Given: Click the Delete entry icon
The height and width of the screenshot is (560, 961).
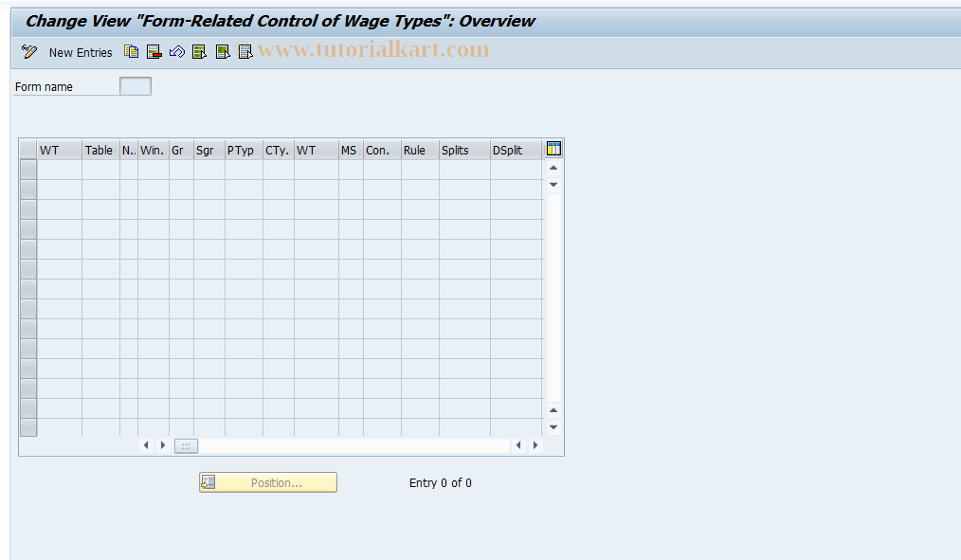Looking at the screenshot, I should click(x=154, y=52).
